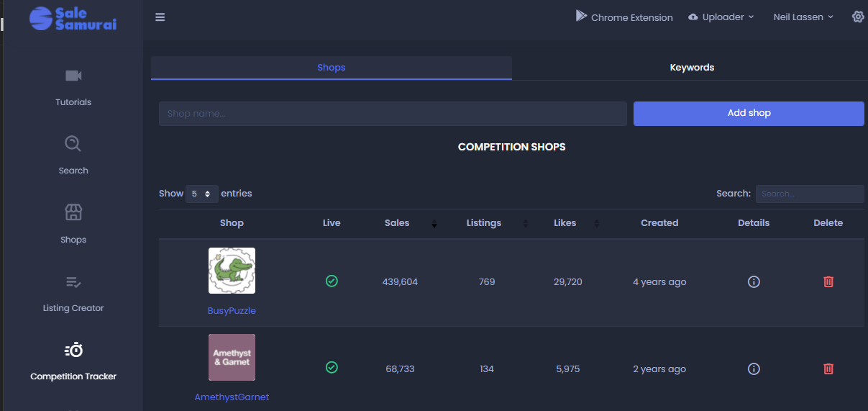Click the Live column header
The image size is (868, 411).
332,223
